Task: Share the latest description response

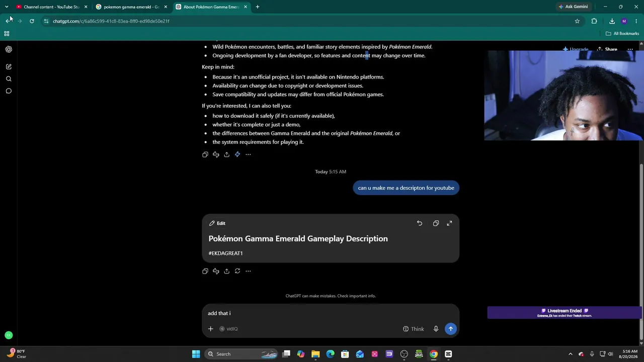Action: (x=226, y=271)
